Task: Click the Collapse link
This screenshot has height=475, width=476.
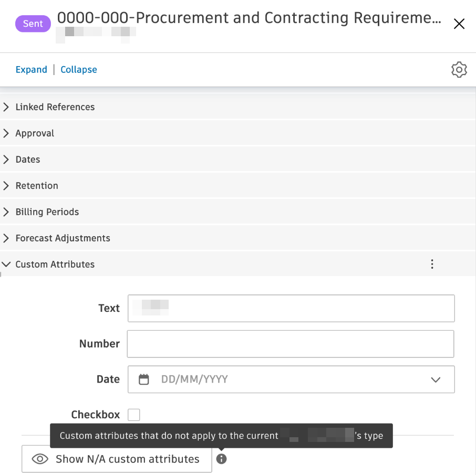Action: pyautogui.click(x=78, y=69)
